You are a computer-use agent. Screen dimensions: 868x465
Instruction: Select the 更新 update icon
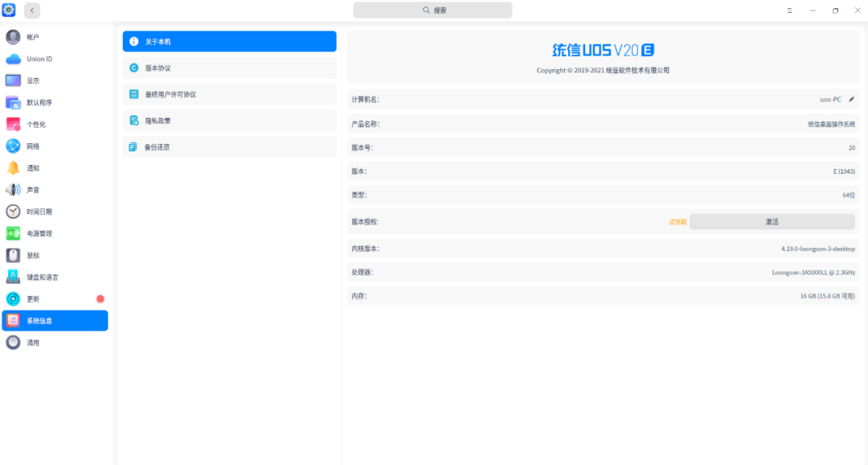tap(13, 298)
